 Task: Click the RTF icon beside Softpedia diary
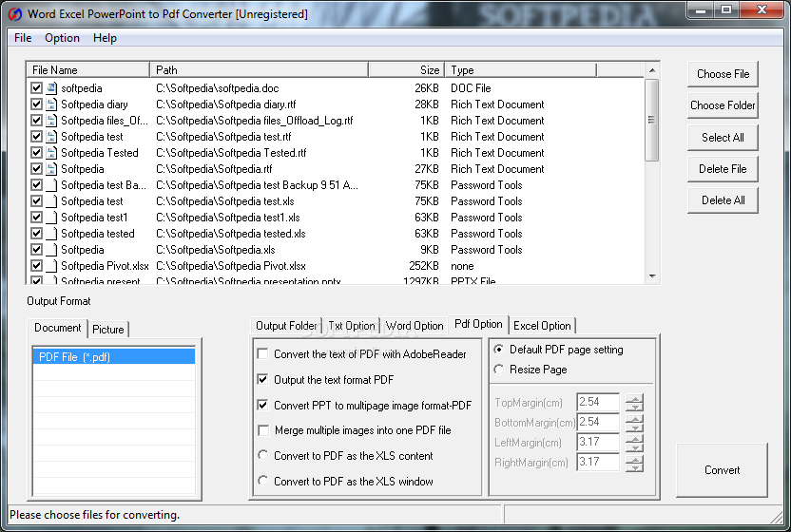pyautogui.click(x=51, y=104)
